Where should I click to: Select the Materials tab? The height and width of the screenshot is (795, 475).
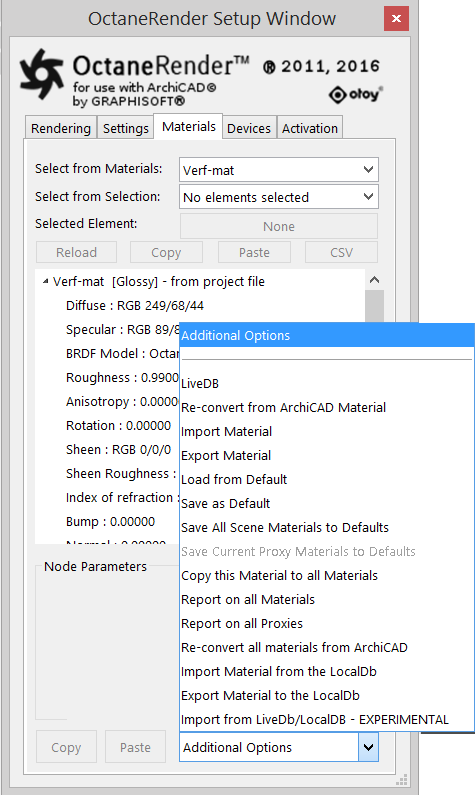coord(189,126)
